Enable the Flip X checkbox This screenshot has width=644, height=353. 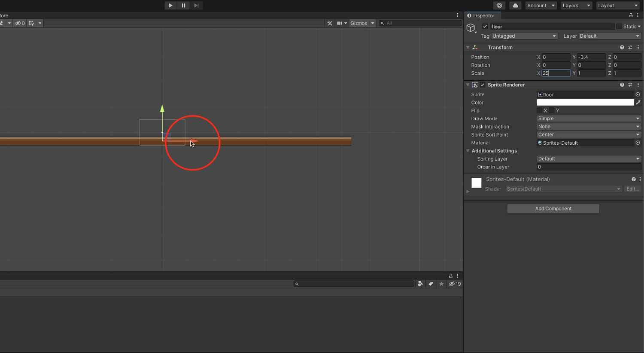(x=540, y=111)
